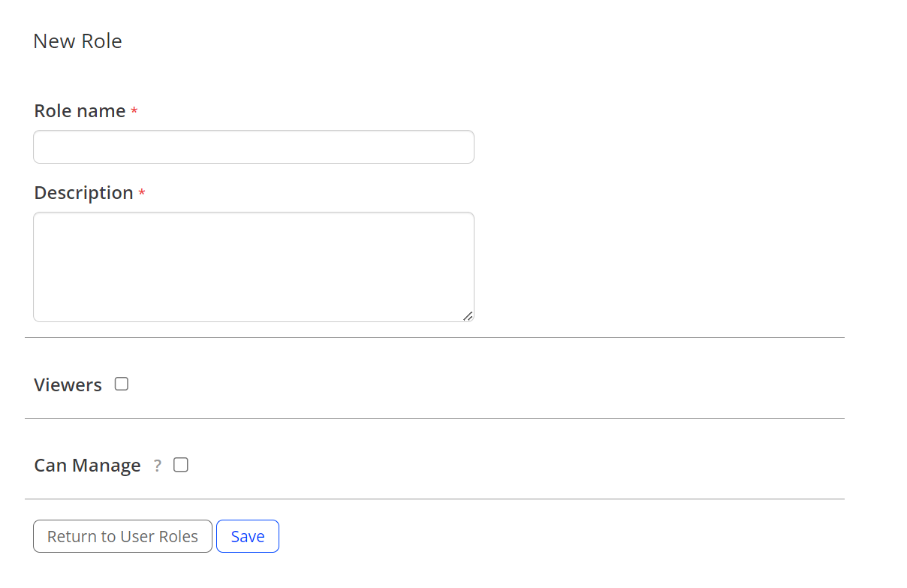Click the Role name field label
Image resolution: width=907 pixels, height=588 pixels.
click(80, 111)
